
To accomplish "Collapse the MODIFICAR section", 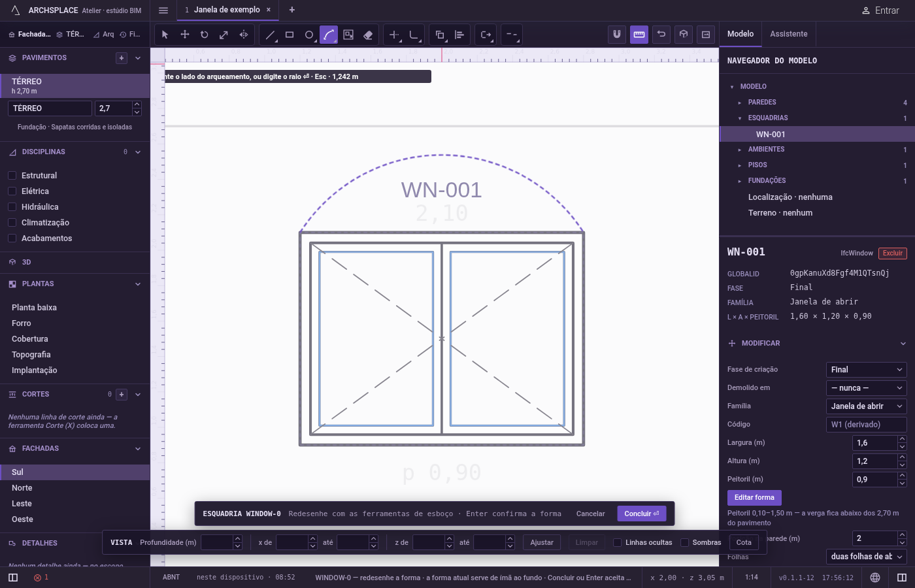I will click(x=903, y=344).
